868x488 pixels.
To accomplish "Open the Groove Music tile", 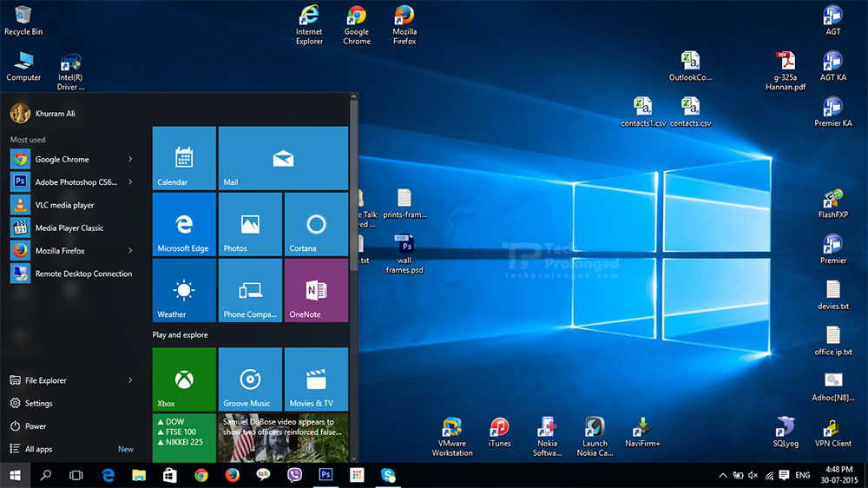I will tap(250, 379).
